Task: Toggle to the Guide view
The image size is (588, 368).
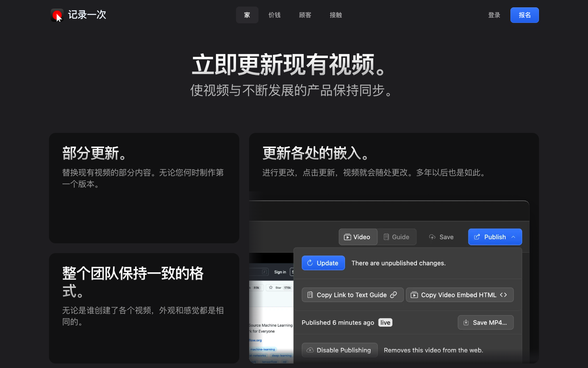Action: [397, 237]
